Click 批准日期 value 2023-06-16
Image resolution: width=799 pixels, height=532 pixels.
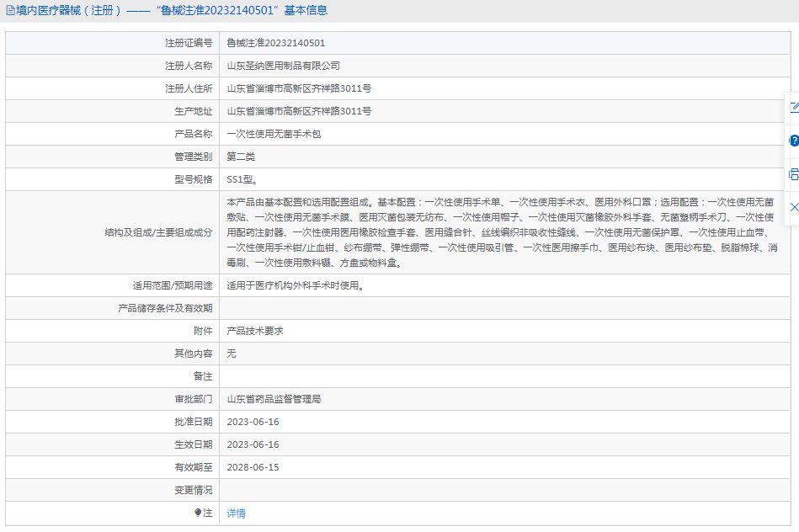click(x=253, y=422)
